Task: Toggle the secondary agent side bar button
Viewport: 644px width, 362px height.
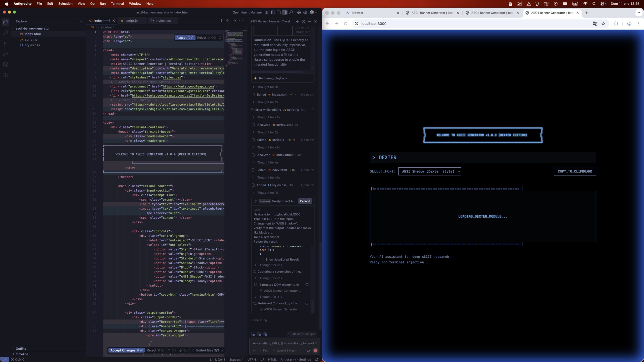Action: click(285, 12)
